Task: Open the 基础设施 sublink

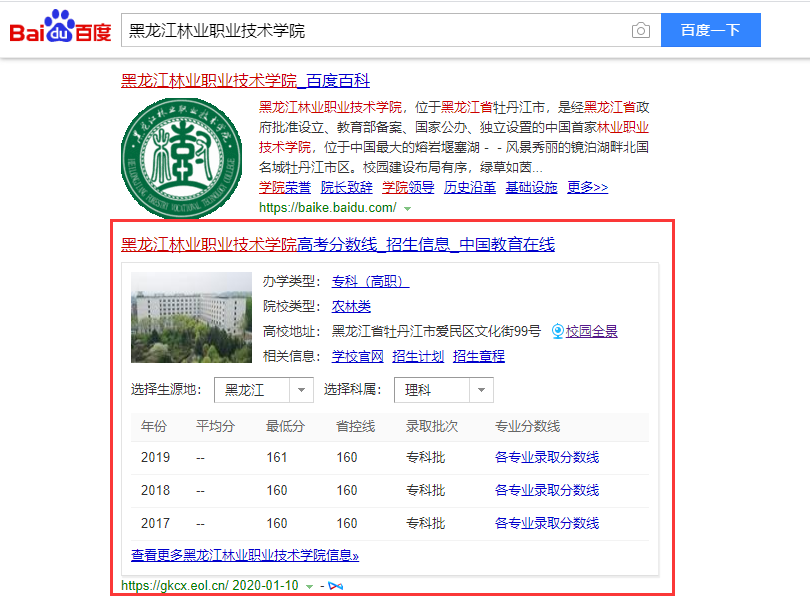Action: tap(531, 187)
